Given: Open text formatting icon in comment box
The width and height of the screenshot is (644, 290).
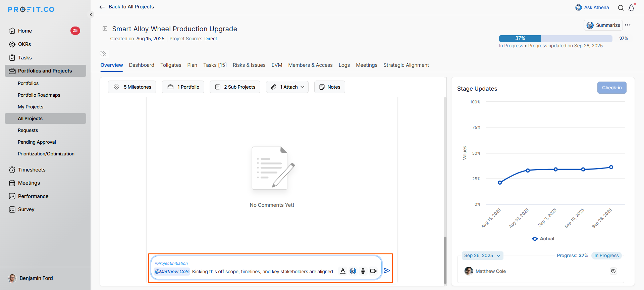Looking at the screenshot, I should pyautogui.click(x=342, y=271).
